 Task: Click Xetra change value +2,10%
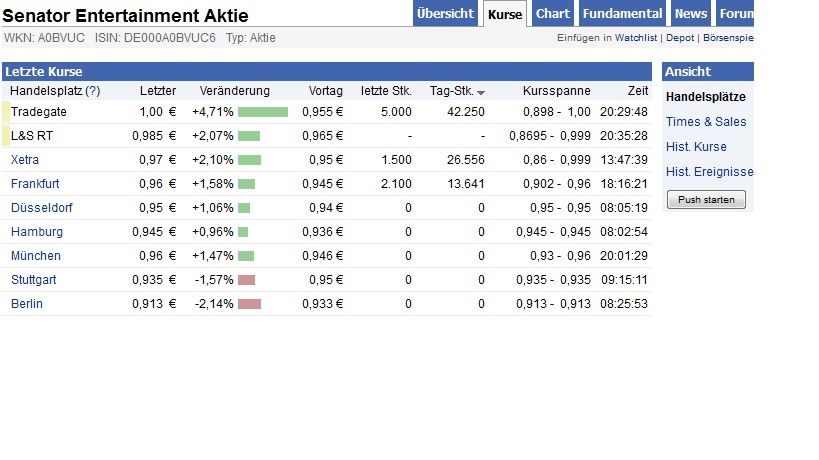pos(213,160)
